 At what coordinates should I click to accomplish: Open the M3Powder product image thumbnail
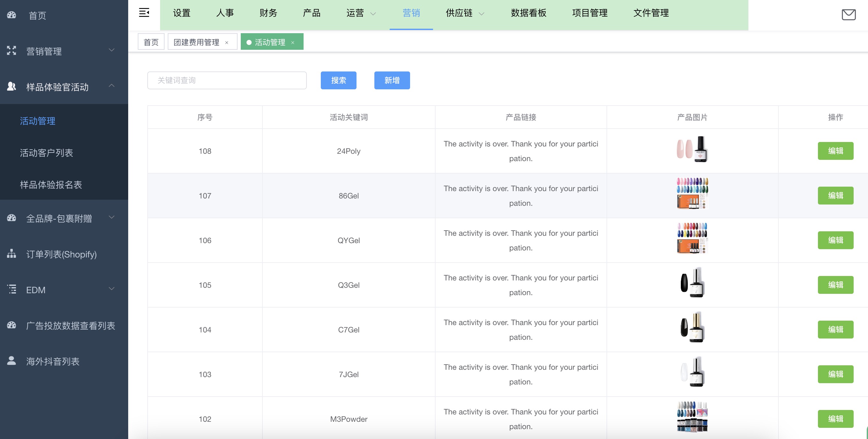[692, 417]
